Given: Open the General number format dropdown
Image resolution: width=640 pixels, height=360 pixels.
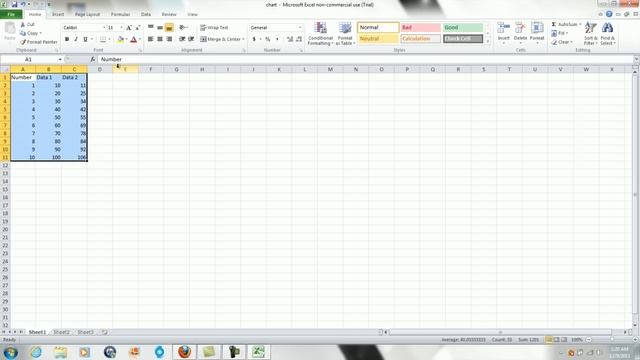Looking at the screenshot, I should pyautogui.click(x=300, y=27).
